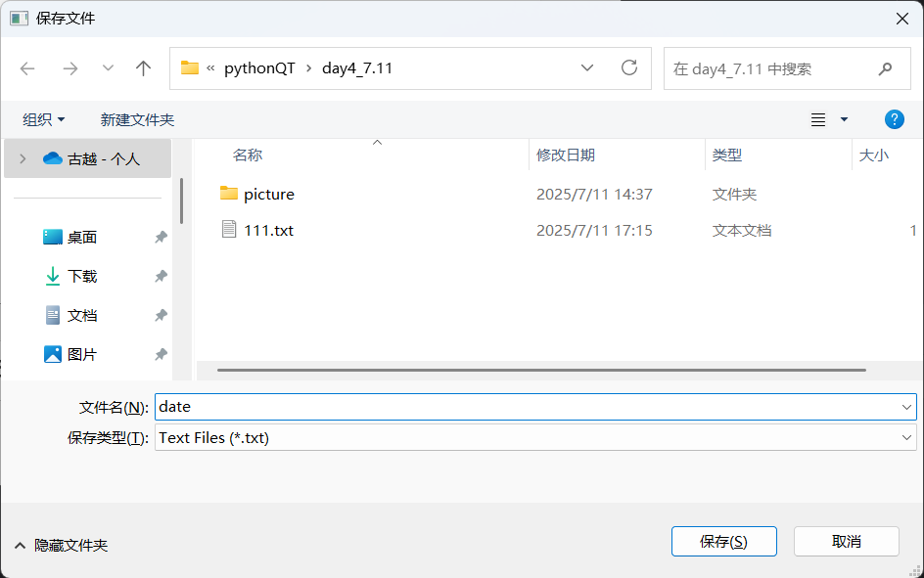Open the breadcrumb dropdown after day4_7.11
924x578 pixels.
(587, 68)
